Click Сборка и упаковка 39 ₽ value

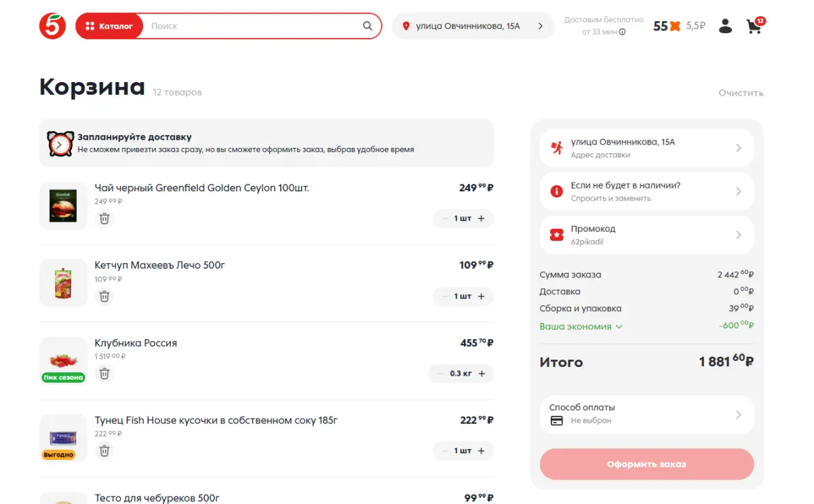pyautogui.click(x=741, y=307)
